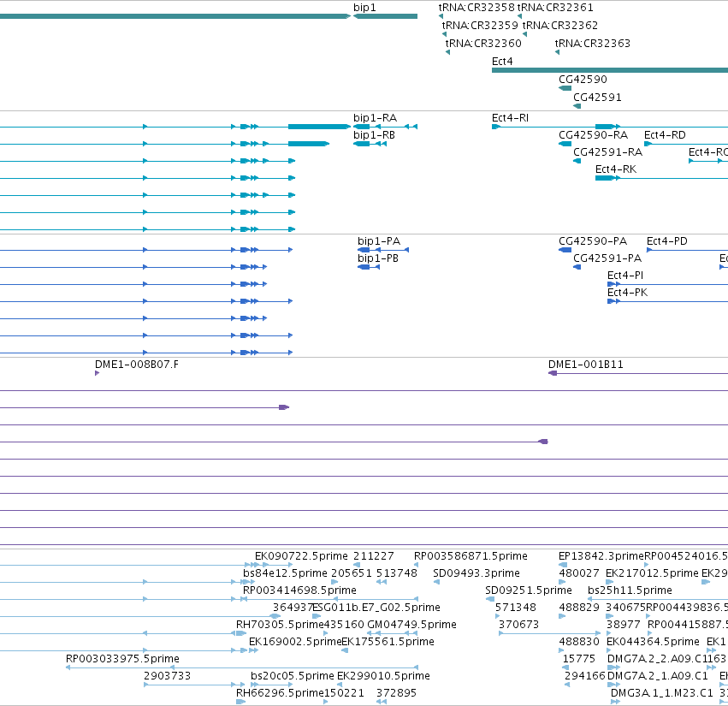This screenshot has height=706, width=728.
Task: Click the RP003033975.5prime label
Action: 122,659
